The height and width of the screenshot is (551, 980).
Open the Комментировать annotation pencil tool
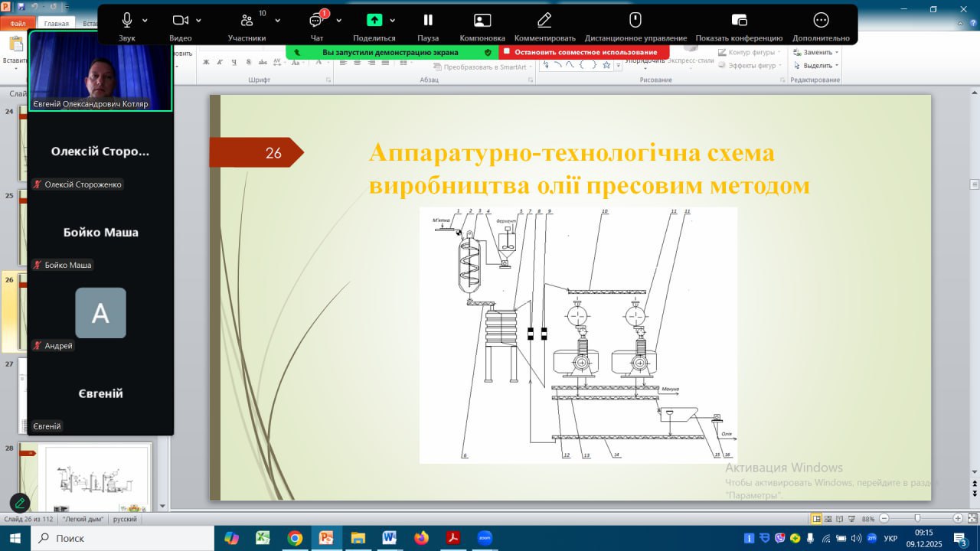tap(544, 20)
